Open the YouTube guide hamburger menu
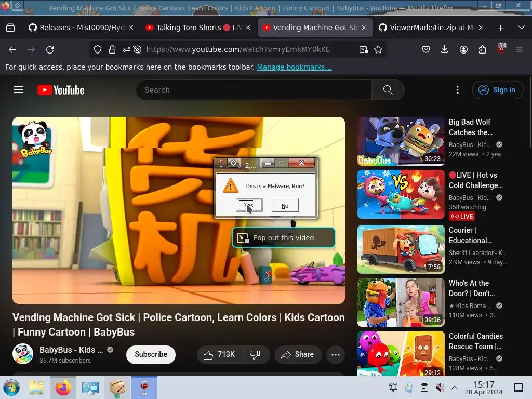Image resolution: width=532 pixels, height=399 pixels. pyautogui.click(x=19, y=90)
